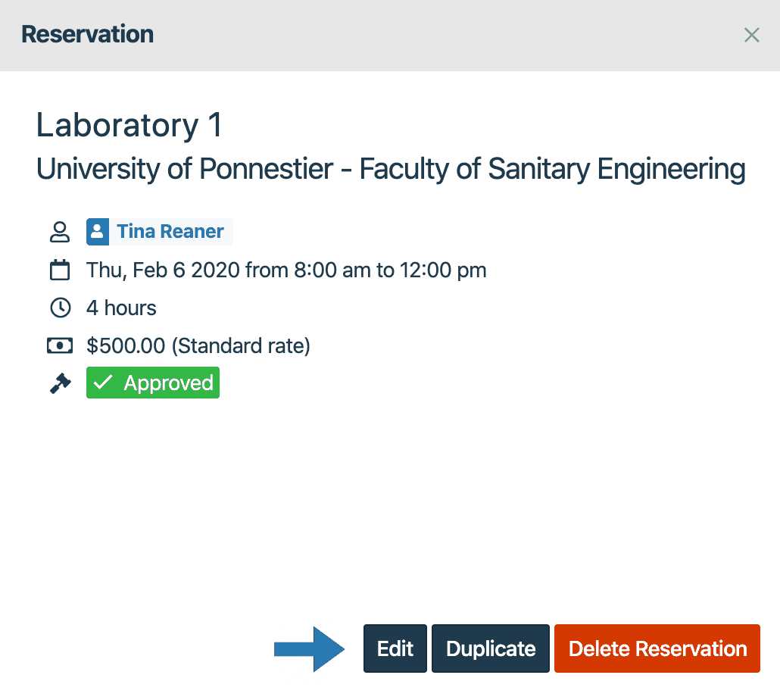
Task: Click the Thu, Feb 6 2020 date text
Action: [x=285, y=270]
